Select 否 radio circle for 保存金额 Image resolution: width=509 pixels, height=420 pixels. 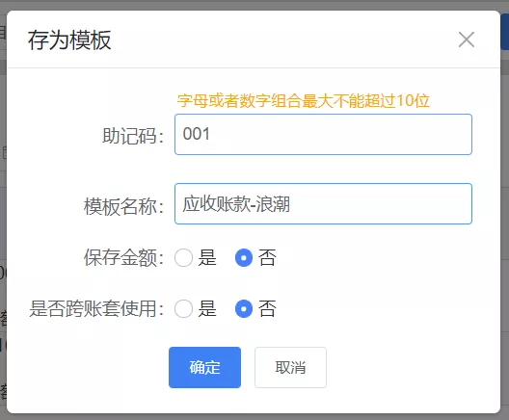tap(244, 258)
